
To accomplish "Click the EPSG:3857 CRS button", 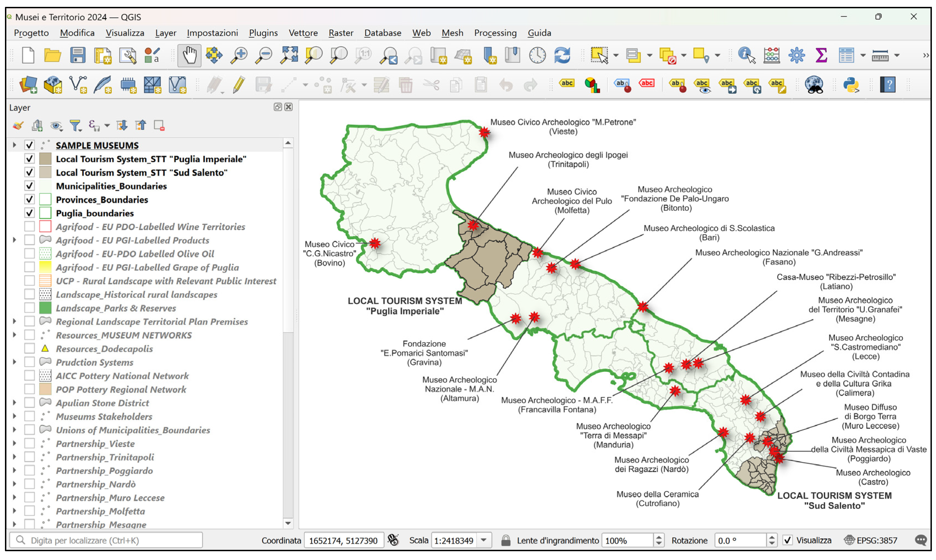I will [871, 540].
